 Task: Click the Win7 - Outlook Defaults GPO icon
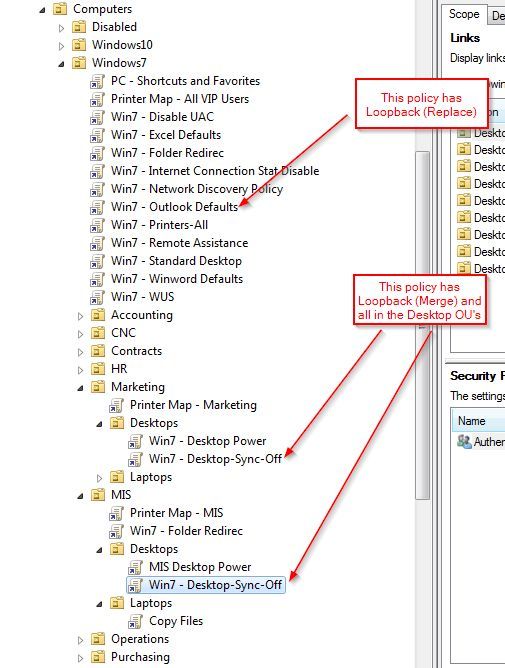tap(97, 207)
